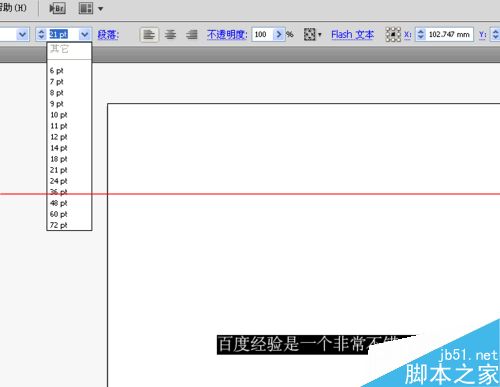
Task: Open the Y coordinate link
Action: [482, 34]
